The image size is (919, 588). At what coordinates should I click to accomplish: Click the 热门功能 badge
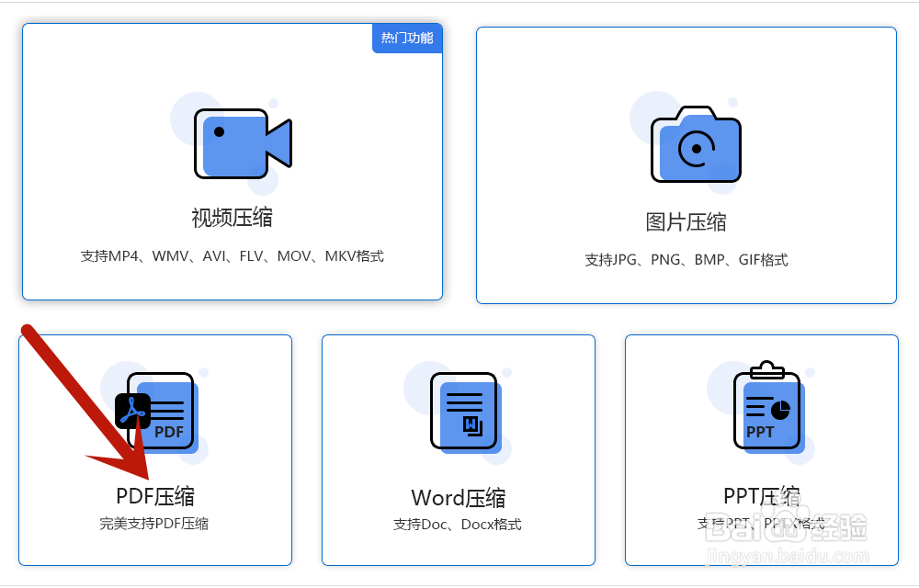click(x=407, y=38)
